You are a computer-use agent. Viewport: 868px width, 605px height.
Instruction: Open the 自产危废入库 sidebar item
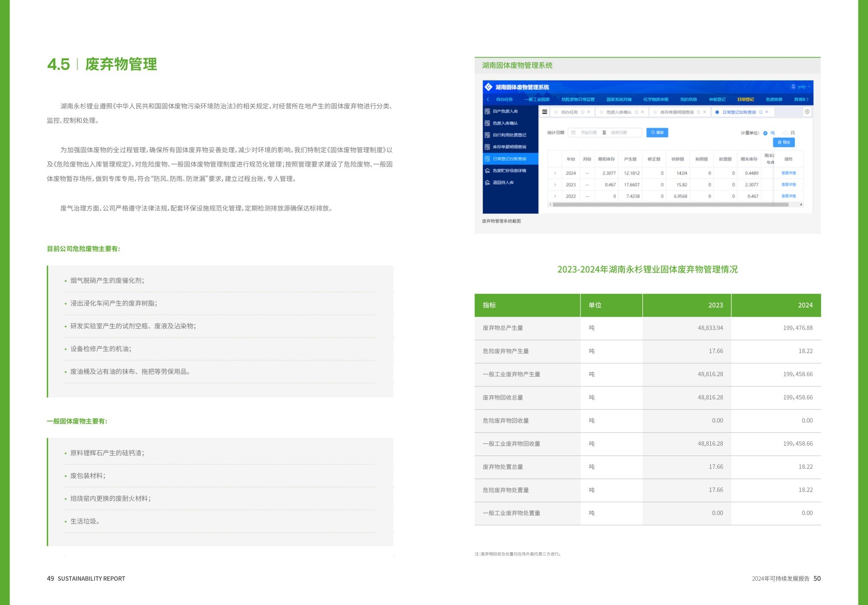[x=510, y=112]
